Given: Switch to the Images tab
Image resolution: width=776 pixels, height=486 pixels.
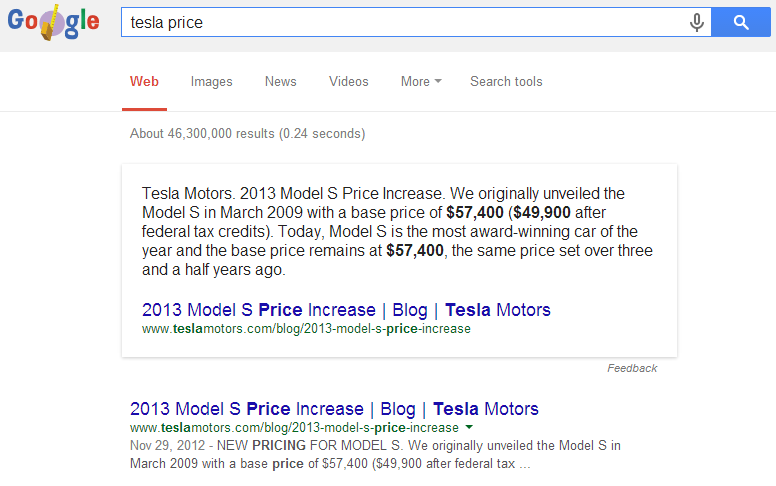Looking at the screenshot, I should pos(211,82).
